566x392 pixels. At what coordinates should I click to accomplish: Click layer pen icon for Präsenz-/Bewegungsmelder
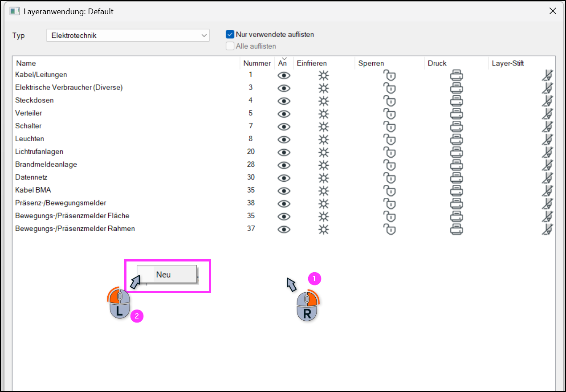[547, 204]
